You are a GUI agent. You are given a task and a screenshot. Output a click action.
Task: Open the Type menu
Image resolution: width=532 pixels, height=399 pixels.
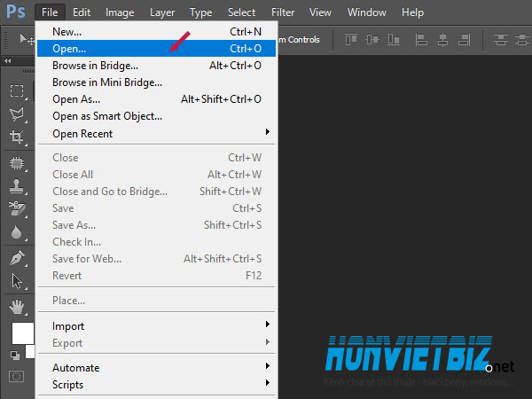(x=201, y=12)
